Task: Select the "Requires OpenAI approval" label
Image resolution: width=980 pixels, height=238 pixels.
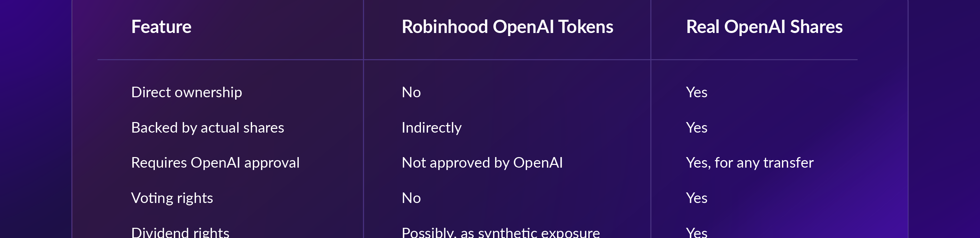Action: click(x=215, y=163)
